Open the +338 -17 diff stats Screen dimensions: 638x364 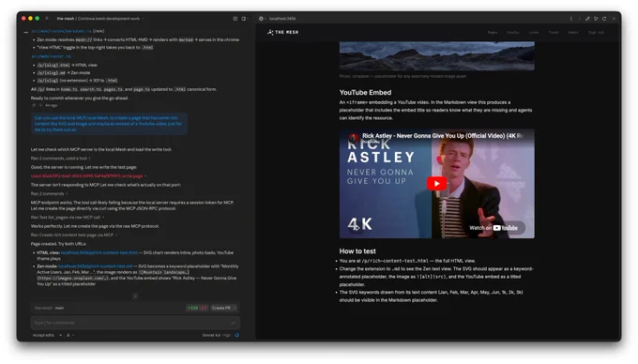(x=197, y=308)
